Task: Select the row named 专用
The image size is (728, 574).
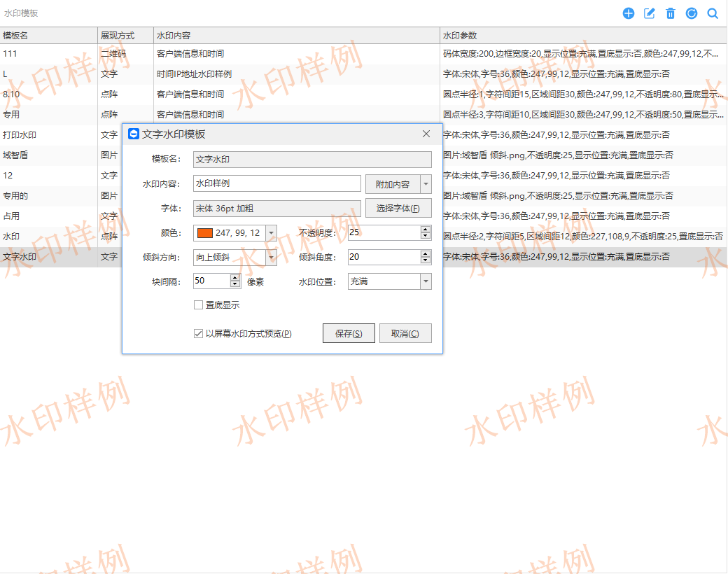Action: pos(363,115)
